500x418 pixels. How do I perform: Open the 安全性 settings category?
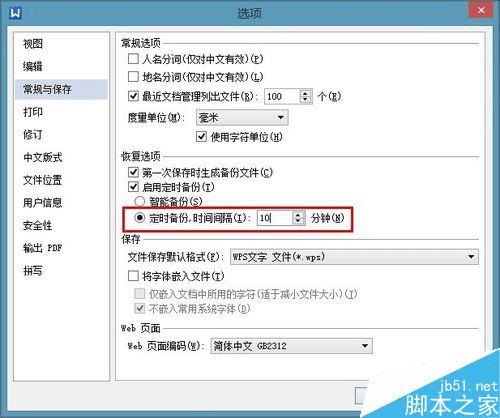coord(37,225)
